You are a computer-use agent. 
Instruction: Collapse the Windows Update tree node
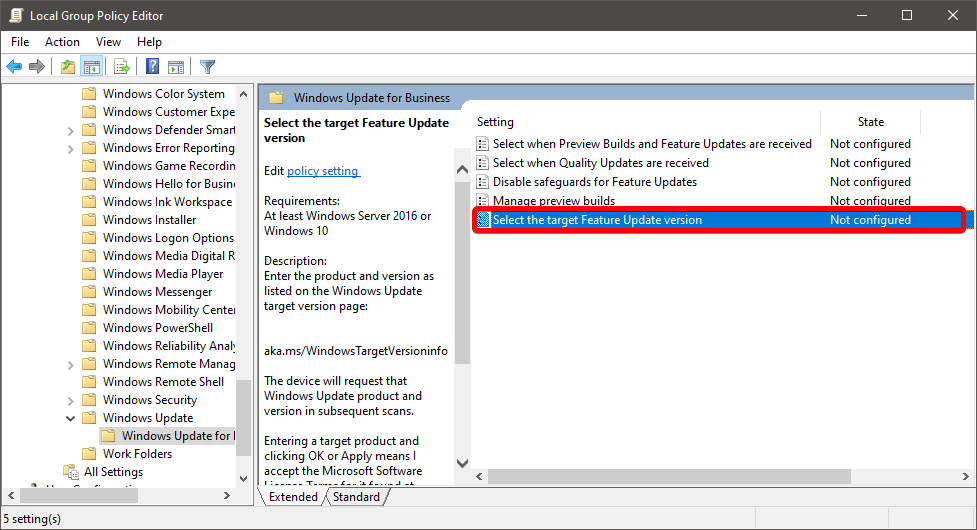coord(70,418)
